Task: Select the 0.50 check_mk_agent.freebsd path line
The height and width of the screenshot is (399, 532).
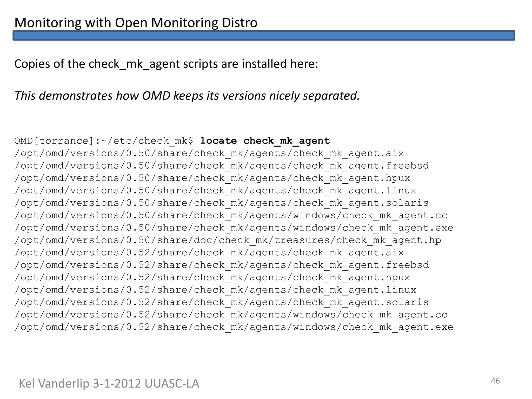Action: click(222, 166)
